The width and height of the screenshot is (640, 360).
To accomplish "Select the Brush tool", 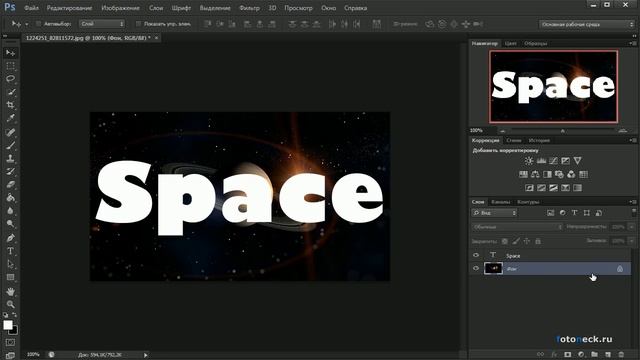I will point(11,145).
